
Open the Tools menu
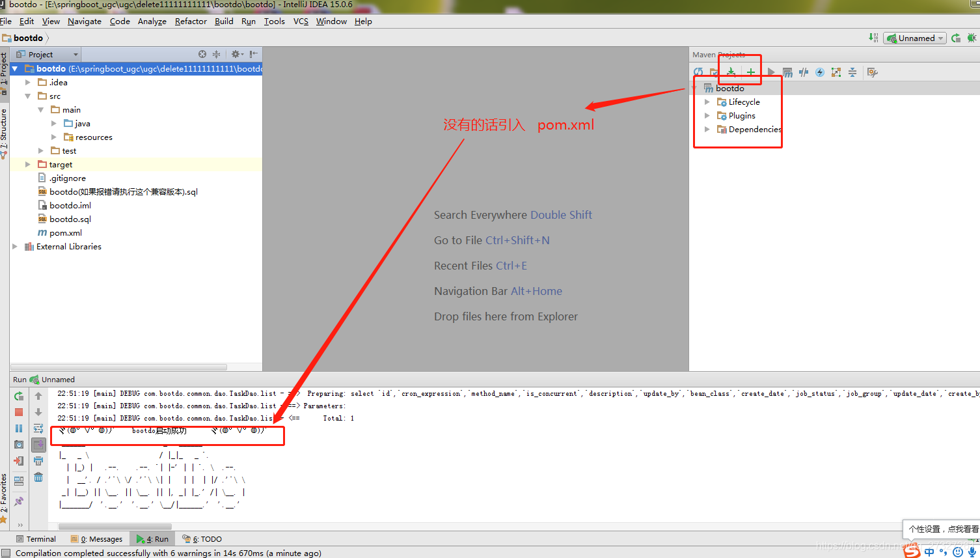point(274,21)
